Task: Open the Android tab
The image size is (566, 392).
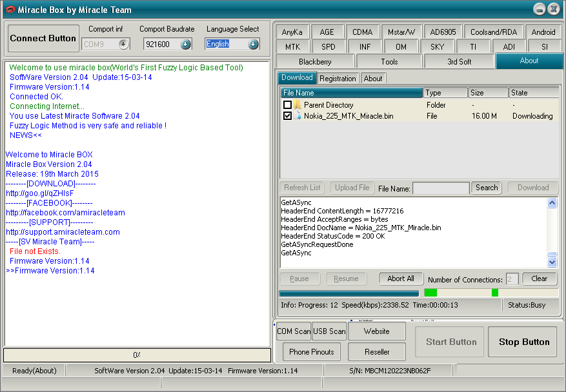Action: click(x=543, y=32)
